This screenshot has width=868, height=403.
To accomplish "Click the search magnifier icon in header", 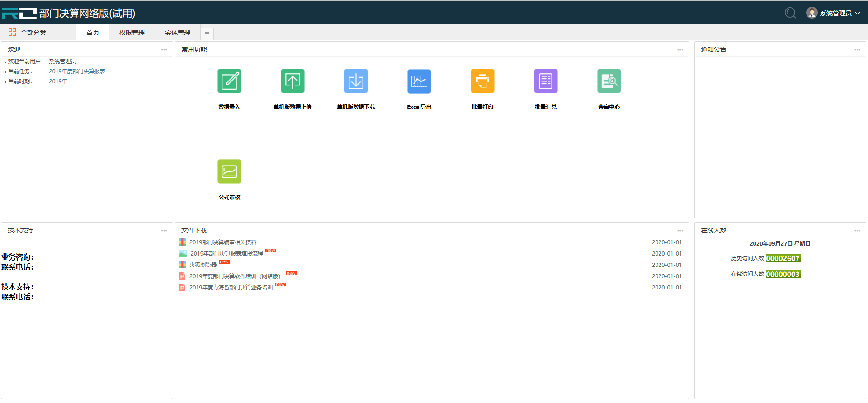I will [x=790, y=13].
